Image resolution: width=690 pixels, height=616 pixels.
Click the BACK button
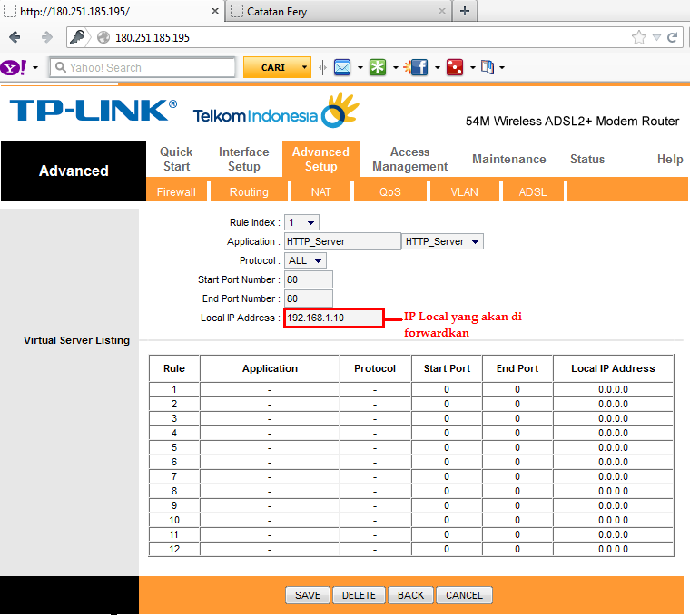point(411,595)
